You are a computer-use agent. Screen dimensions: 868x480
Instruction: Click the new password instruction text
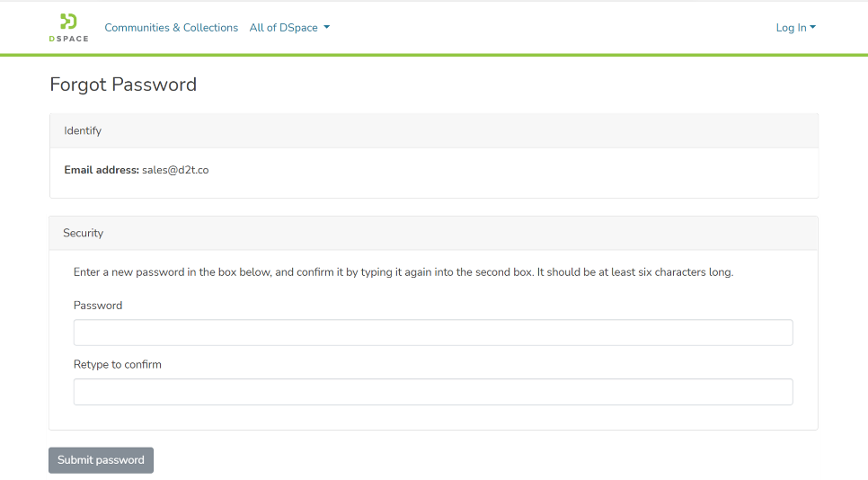click(403, 272)
